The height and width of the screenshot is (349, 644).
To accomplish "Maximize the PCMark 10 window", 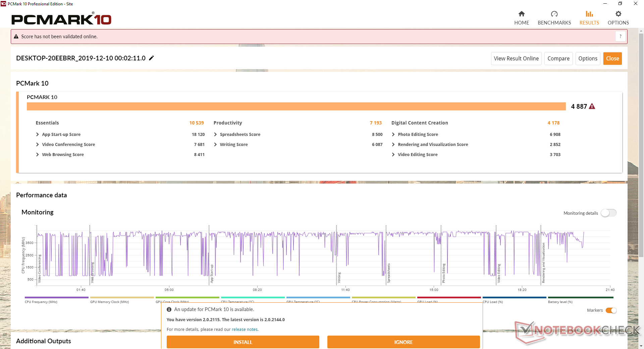I will tap(620, 4).
